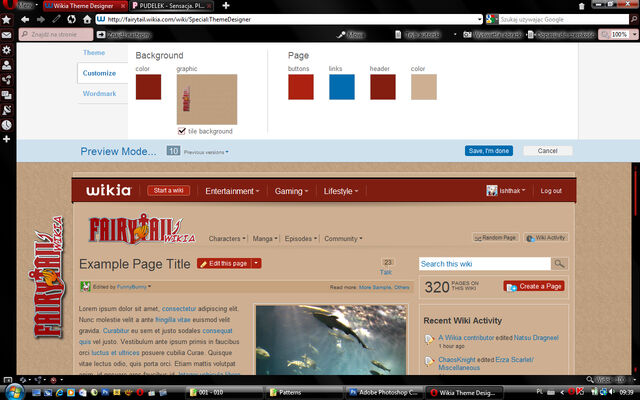Image resolution: width=640 pixels, height=400 pixels.
Task: Switch to the Wordmark tab
Action: (x=99, y=93)
